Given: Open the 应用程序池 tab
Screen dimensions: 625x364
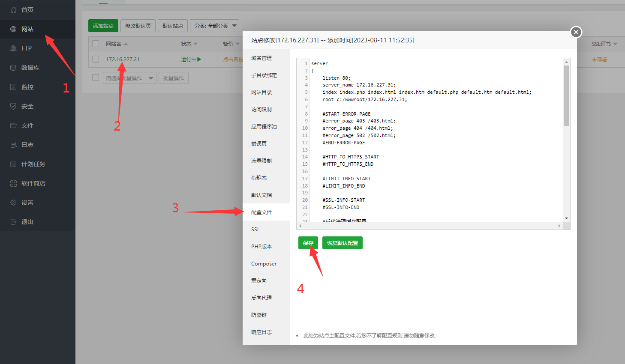Looking at the screenshot, I should click(x=266, y=126).
